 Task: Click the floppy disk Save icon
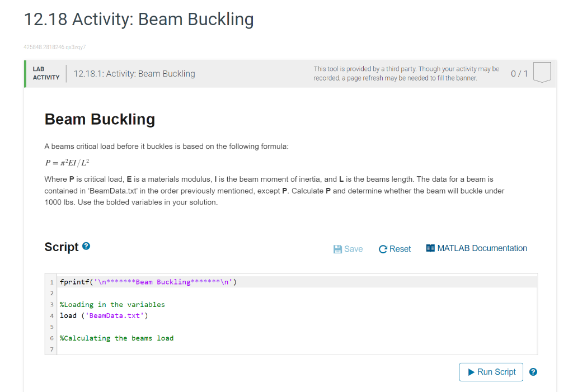point(337,249)
